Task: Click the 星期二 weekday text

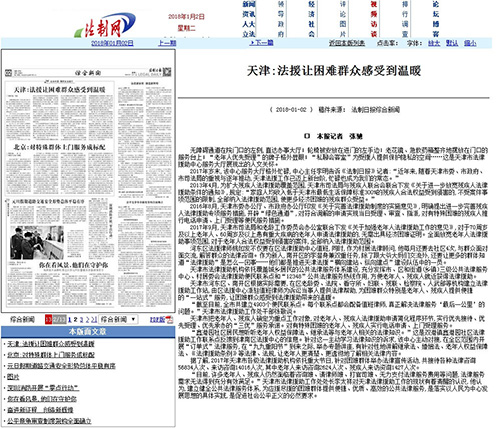Action: pos(186,28)
